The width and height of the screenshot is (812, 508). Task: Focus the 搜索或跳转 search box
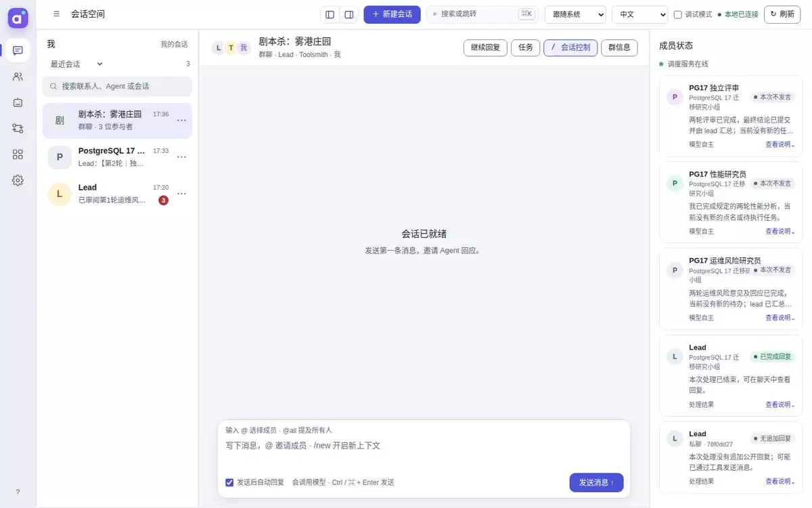tap(482, 14)
